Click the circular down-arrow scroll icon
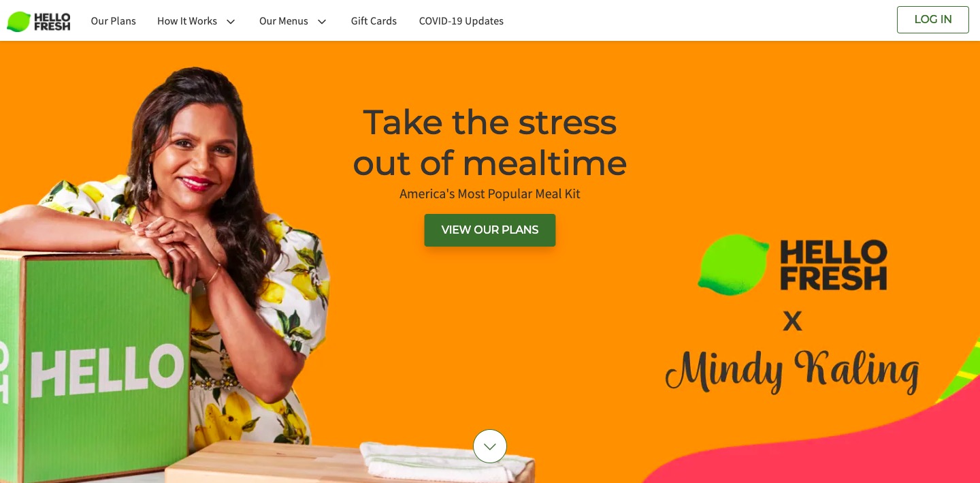This screenshot has width=980, height=483. point(490,446)
